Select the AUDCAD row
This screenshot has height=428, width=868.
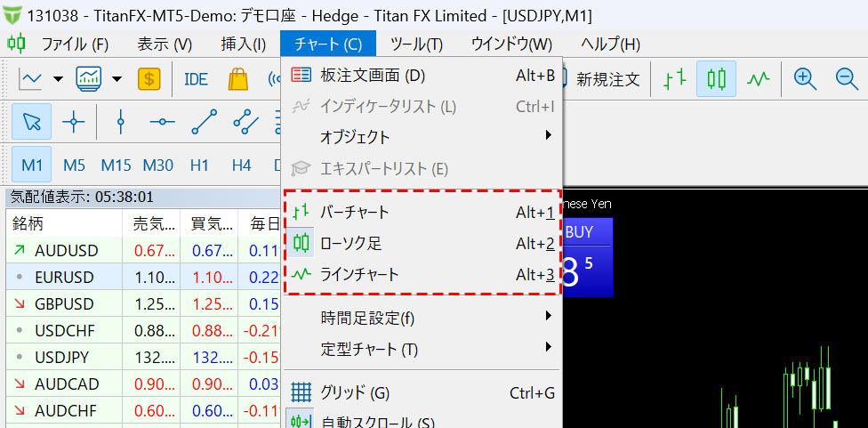(144, 384)
